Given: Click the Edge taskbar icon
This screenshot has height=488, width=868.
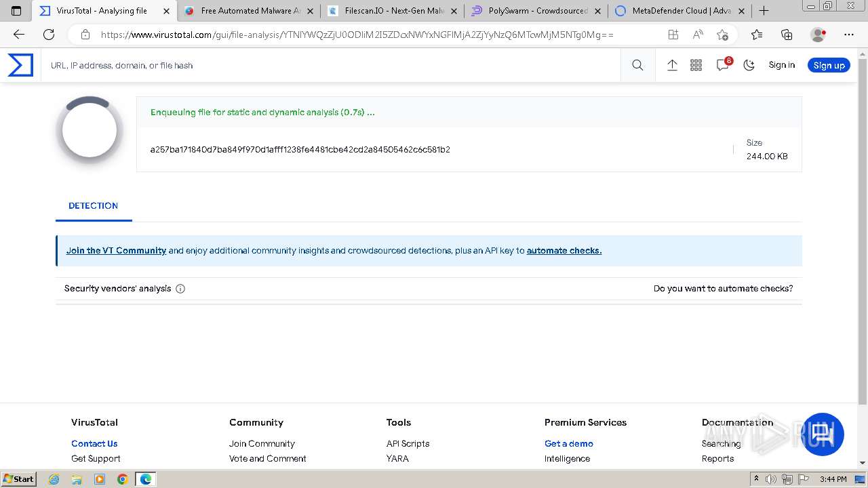Looking at the screenshot, I should (x=145, y=479).
